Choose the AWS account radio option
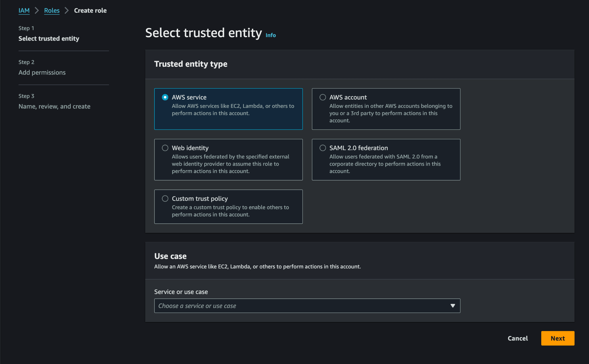The height and width of the screenshot is (364, 589). [x=323, y=97]
